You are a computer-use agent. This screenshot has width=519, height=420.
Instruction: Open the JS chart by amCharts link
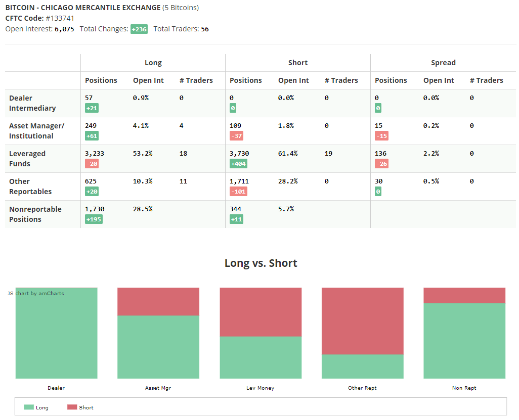[x=36, y=293]
